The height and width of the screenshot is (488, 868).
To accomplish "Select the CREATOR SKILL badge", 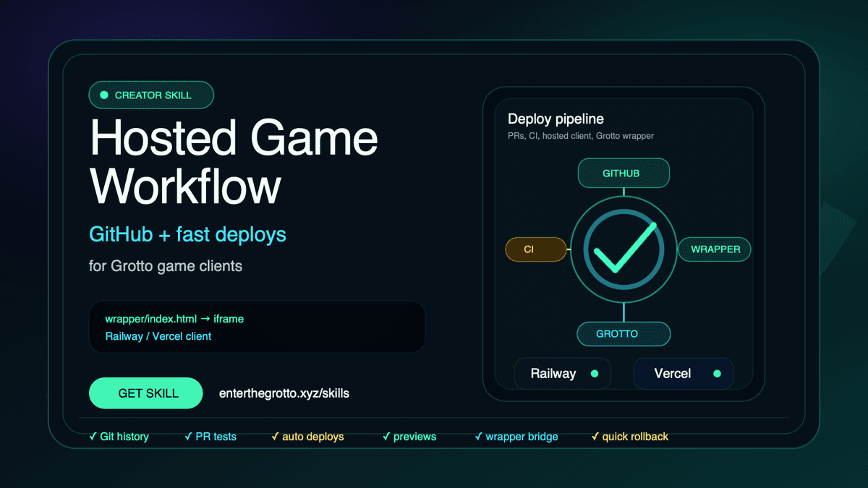I will (151, 95).
